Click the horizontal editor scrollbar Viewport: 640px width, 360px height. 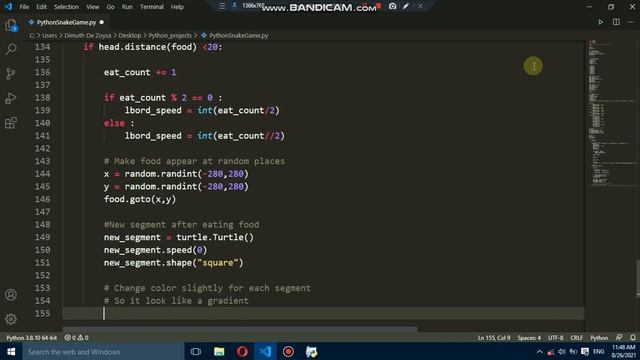[240, 329]
